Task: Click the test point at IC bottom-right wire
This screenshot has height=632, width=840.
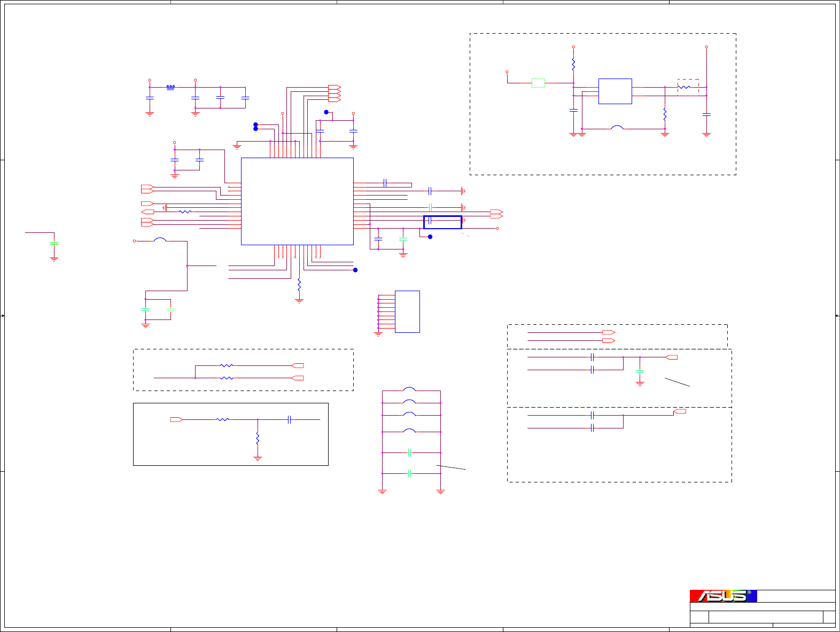Action: [x=355, y=270]
